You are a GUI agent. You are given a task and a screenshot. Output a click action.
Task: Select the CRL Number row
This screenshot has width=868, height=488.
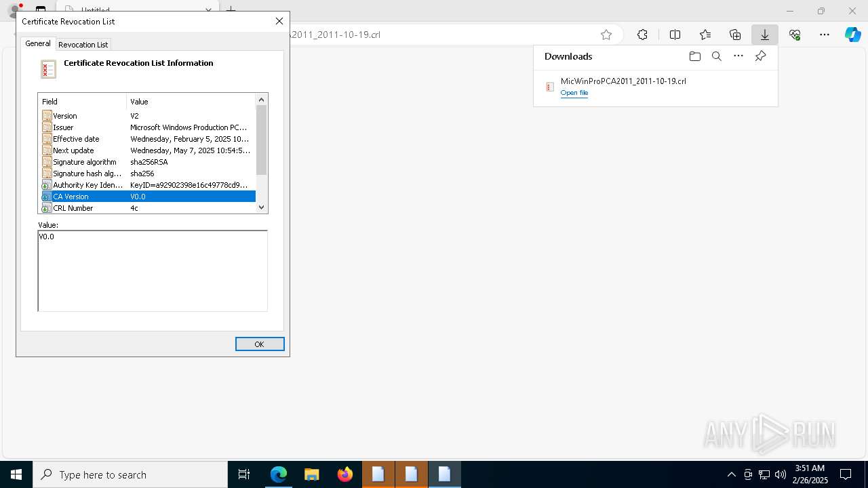coord(147,208)
